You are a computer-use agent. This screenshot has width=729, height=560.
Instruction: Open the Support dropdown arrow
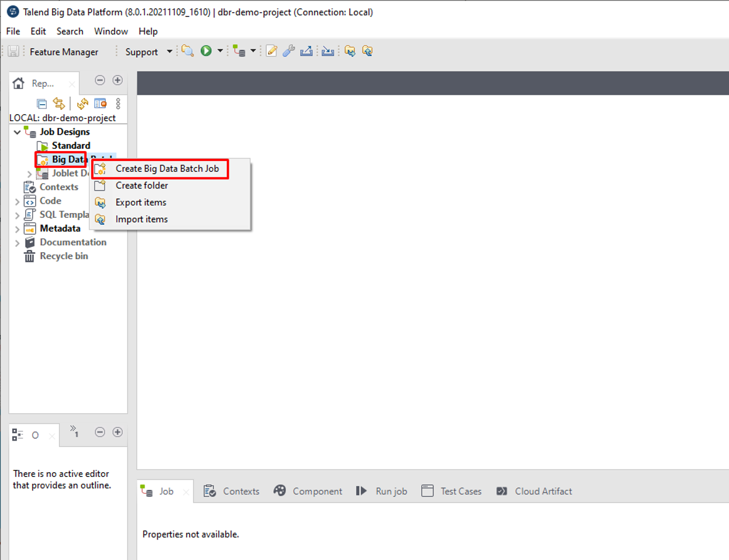170,51
